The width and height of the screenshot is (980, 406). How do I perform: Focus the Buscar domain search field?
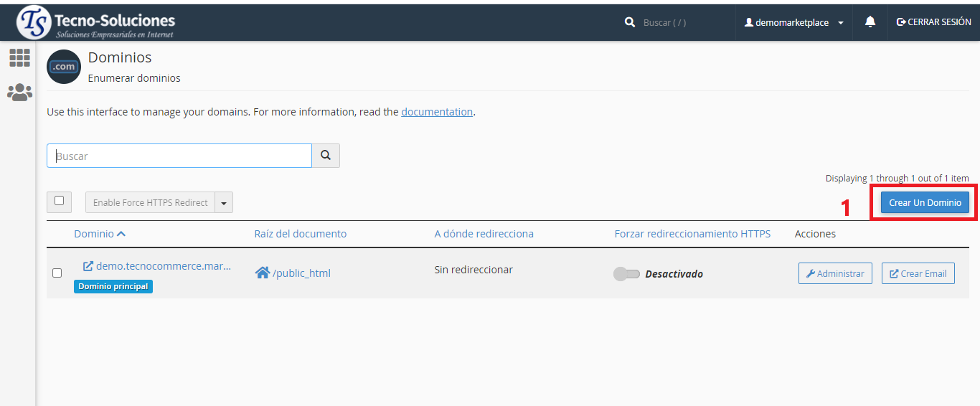[x=179, y=156]
